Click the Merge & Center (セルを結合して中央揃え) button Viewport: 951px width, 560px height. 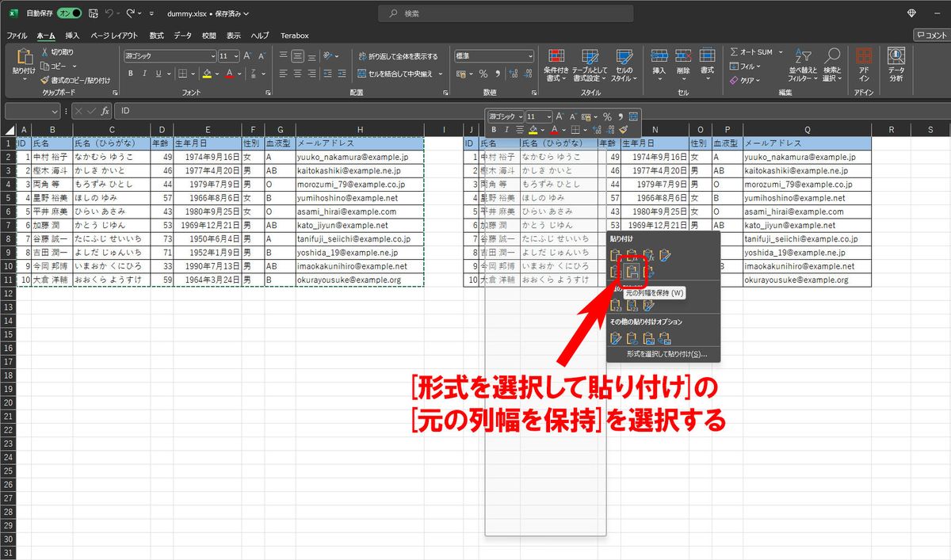(395, 74)
